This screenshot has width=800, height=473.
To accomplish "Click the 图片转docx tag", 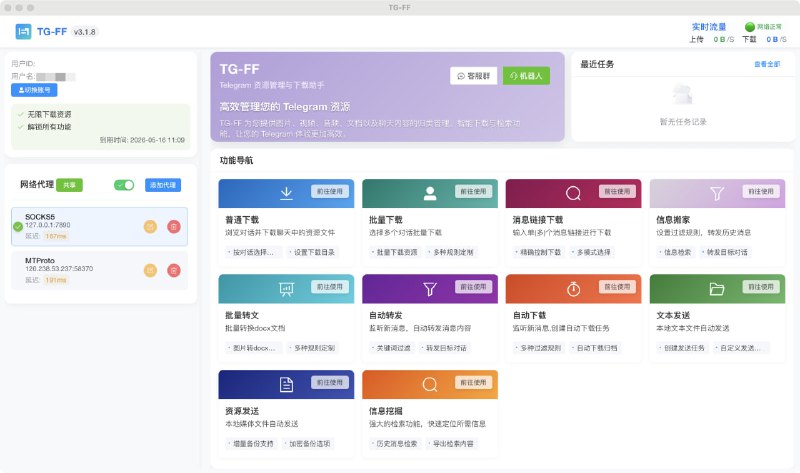I will tap(253, 348).
